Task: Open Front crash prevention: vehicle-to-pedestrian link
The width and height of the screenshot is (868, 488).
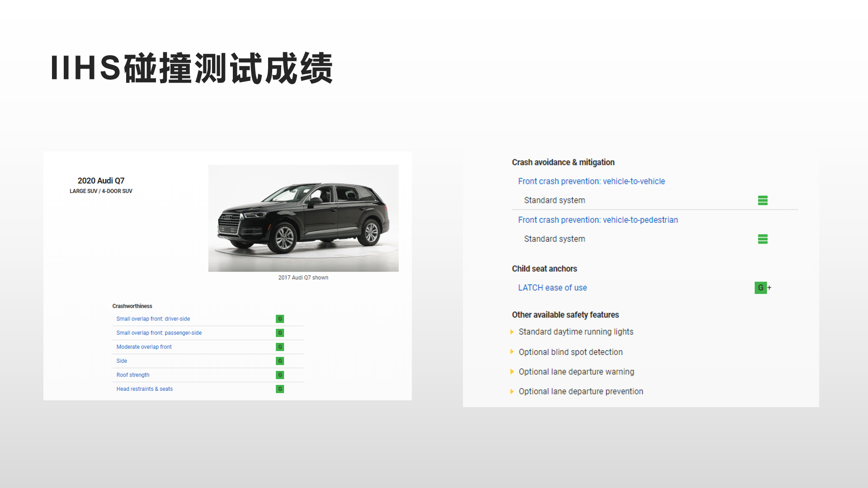Action: pos(598,220)
